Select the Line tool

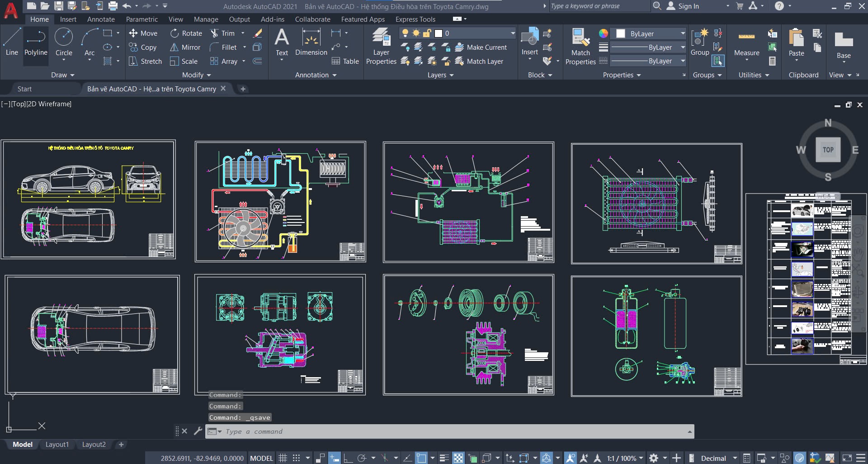12,42
